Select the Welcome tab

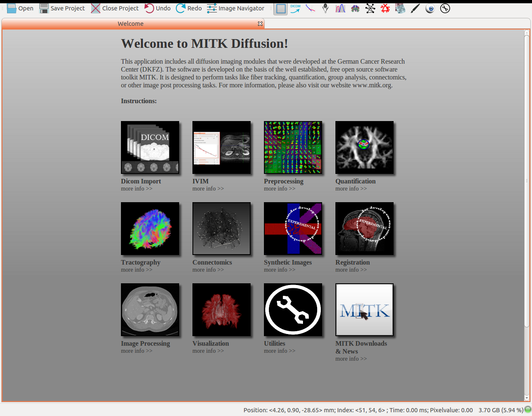coord(131,24)
